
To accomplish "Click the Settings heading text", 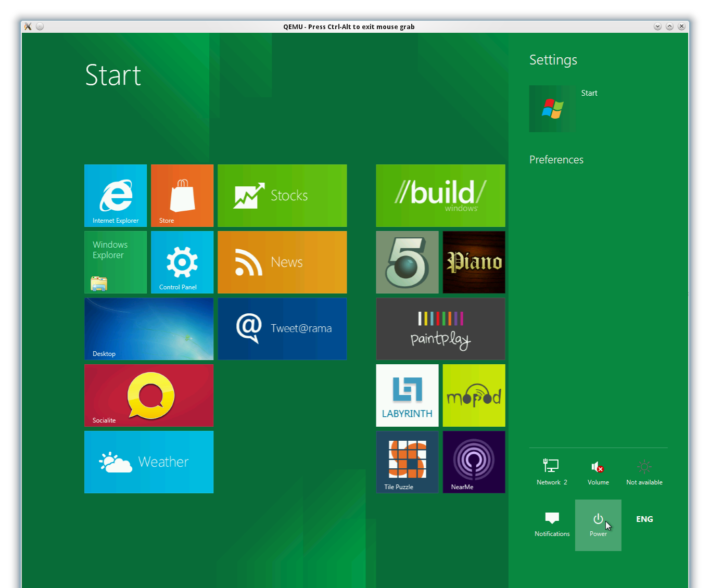I will click(553, 60).
